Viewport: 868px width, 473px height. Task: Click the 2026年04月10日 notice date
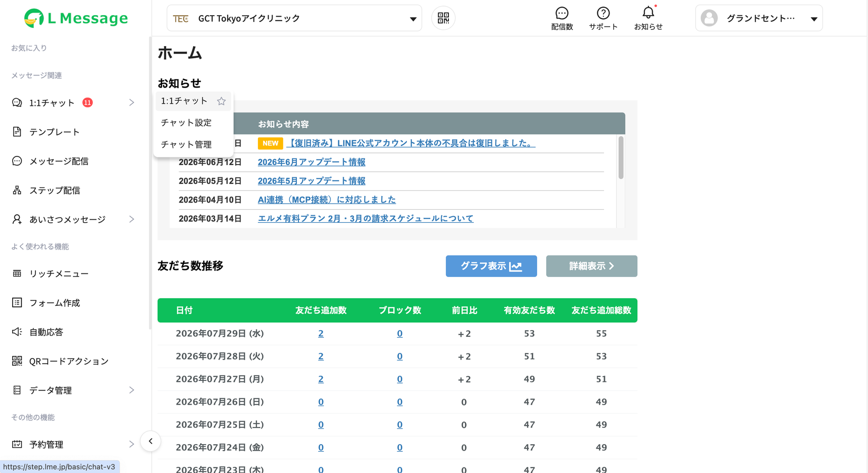coord(210,200)
